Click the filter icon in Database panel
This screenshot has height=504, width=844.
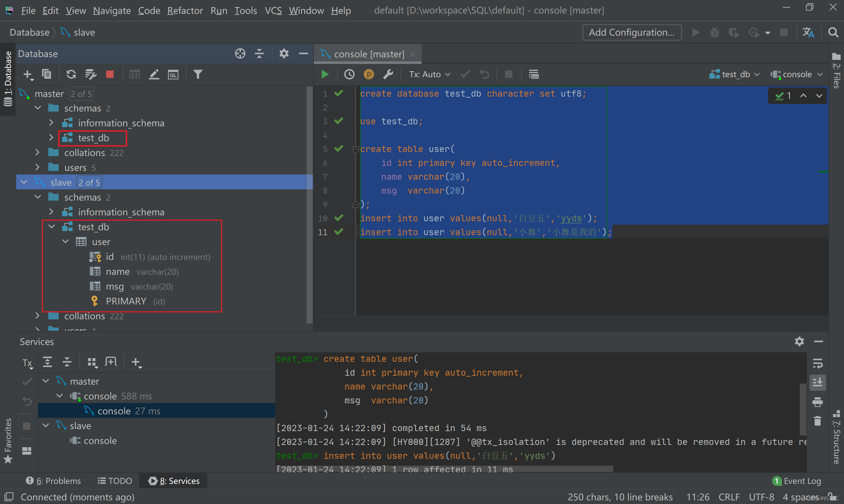click(198, 74)
